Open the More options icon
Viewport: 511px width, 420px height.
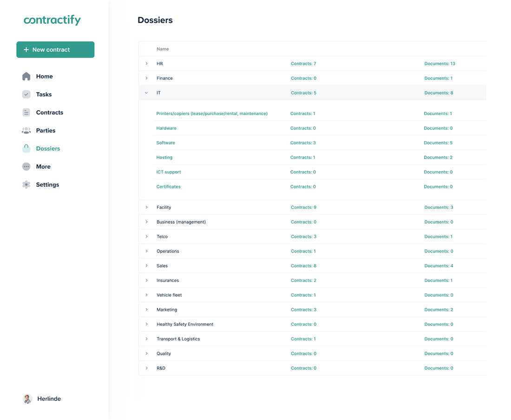pos(26,167)
